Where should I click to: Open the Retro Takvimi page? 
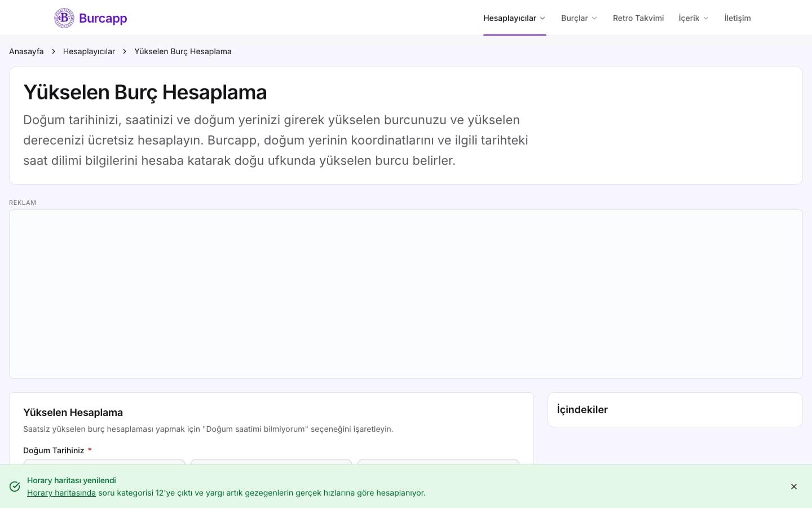[x=638, y=18]
